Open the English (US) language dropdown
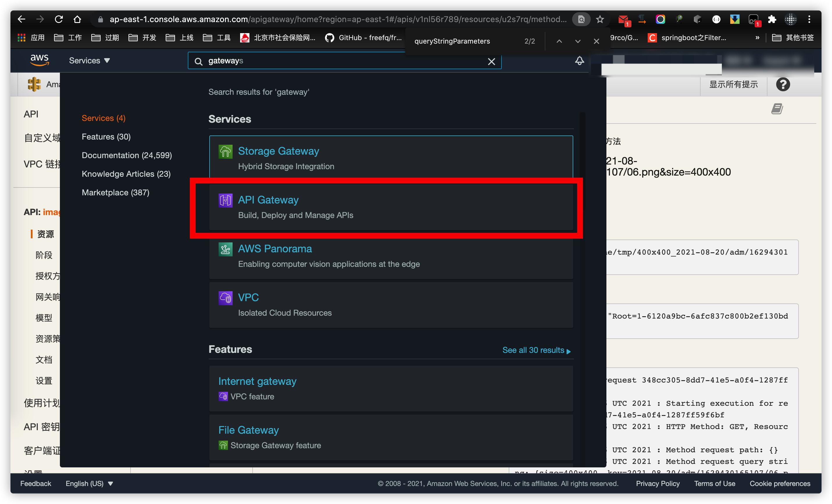Image resolution: width=832 pixels, height=504 pixels. coord(89,483)
